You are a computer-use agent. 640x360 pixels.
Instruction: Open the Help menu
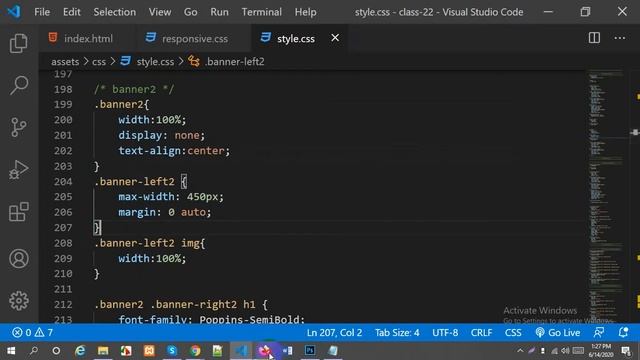[x=305, y=12]
